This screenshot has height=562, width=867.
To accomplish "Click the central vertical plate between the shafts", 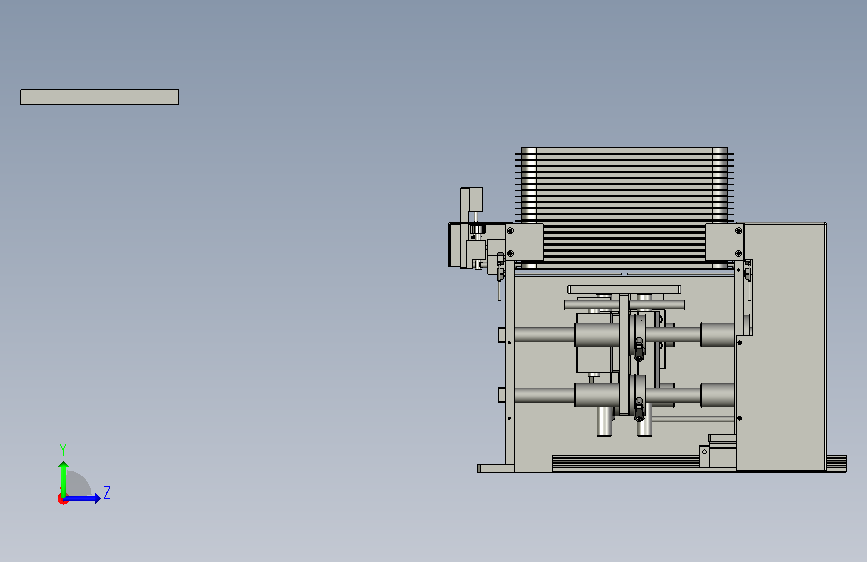I will point(624,355).
